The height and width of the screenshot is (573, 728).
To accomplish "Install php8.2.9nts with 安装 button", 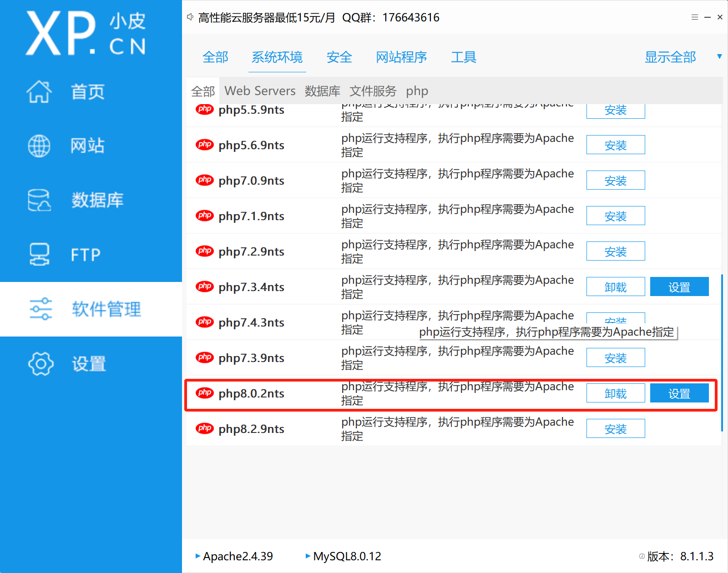I will click(616, 428).
